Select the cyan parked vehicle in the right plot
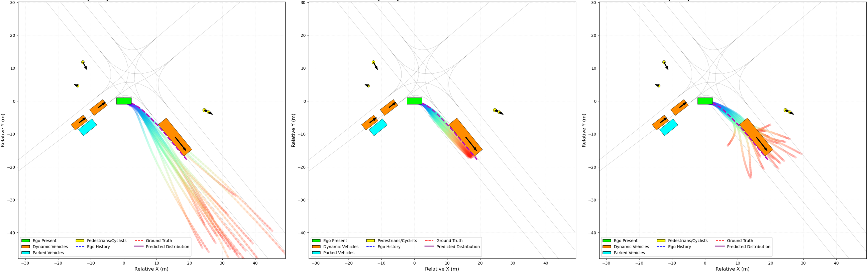Image resolution: width=868 pixels, height=273 pixels. point(668,127)
